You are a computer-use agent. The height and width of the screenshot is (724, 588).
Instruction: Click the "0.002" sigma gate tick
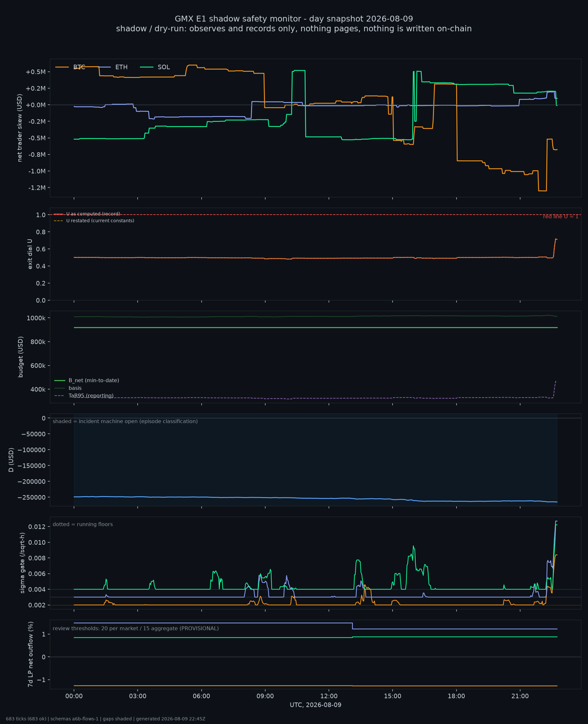[x=37, y=605]
